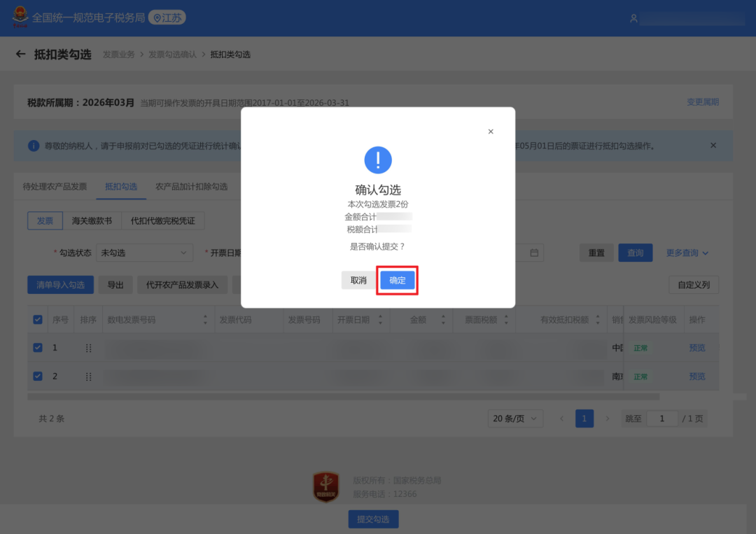This screenshot has height=534, width=756.
Task: Close the 确认勾选 dialog with the X icon
Action: pyautogui.click(x=490, y=132)
